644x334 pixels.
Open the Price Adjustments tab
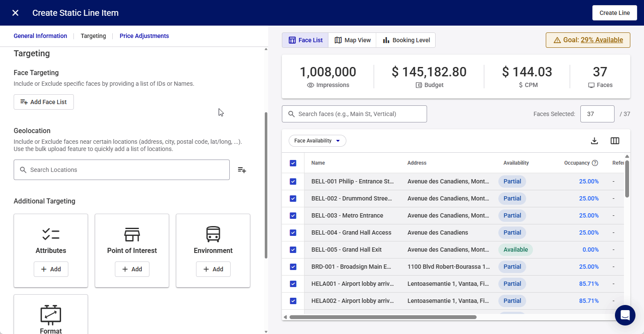coord(144,36)
